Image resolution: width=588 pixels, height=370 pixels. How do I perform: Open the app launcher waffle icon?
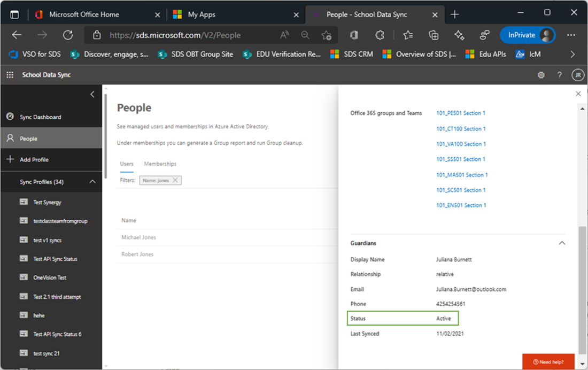click(x=10, y=75)
